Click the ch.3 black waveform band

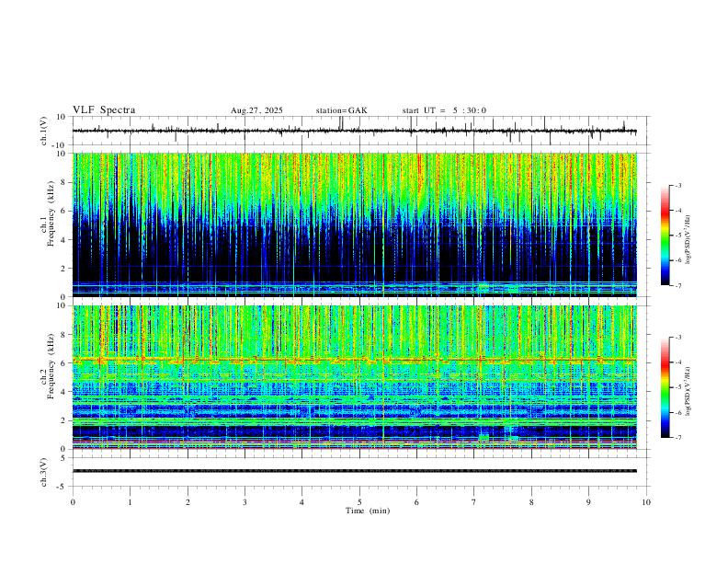pos(355,471)
